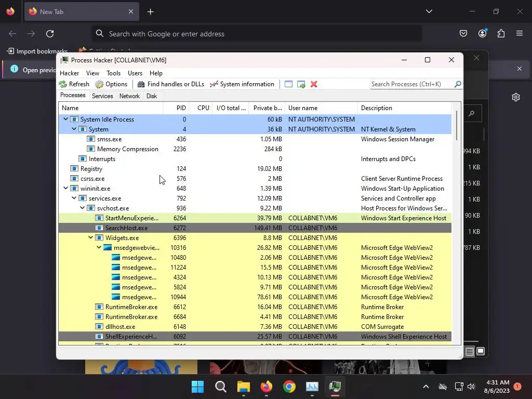Viewport: 532px width, 399px height.
Task: Click the Firefox account icon
Action: (x=482, y=33)
